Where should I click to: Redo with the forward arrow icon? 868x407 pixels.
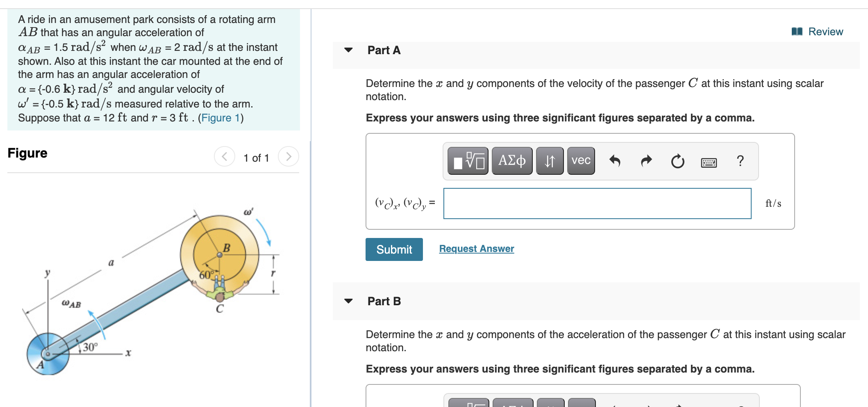(x=646, y=161)
